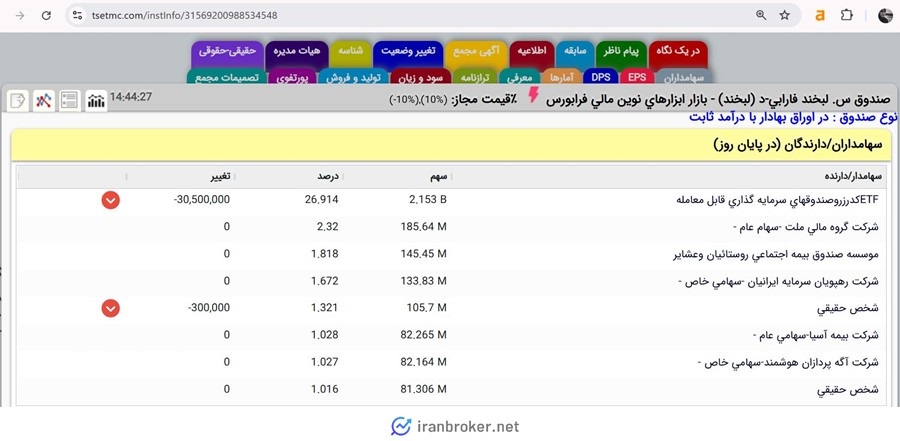Viewport: 900px width, 441px height.
Task: Select شرکت رهپویان سرمایه ایرانیان holder
Action: coord(779,281)
